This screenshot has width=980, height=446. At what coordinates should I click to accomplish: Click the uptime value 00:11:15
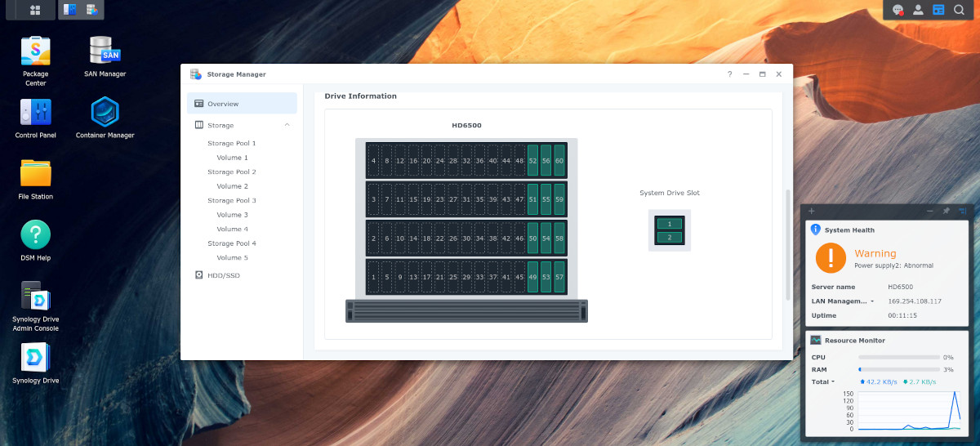[x=902, y=315]
